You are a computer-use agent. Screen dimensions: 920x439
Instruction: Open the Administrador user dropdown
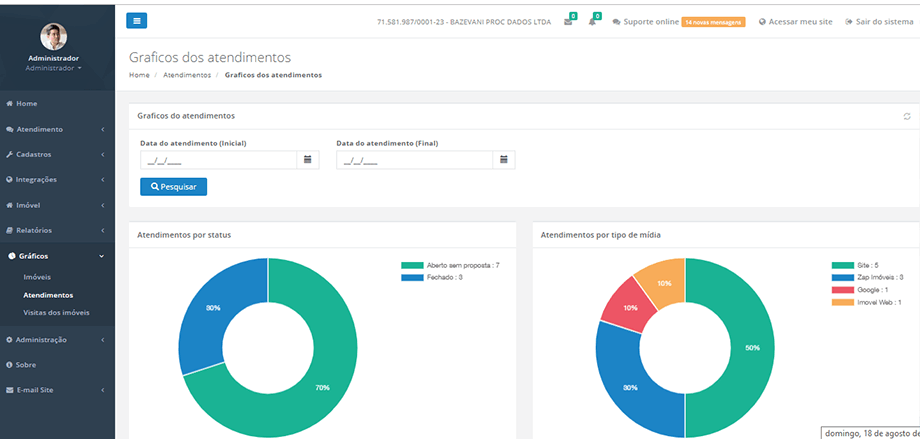coord(53,68)
